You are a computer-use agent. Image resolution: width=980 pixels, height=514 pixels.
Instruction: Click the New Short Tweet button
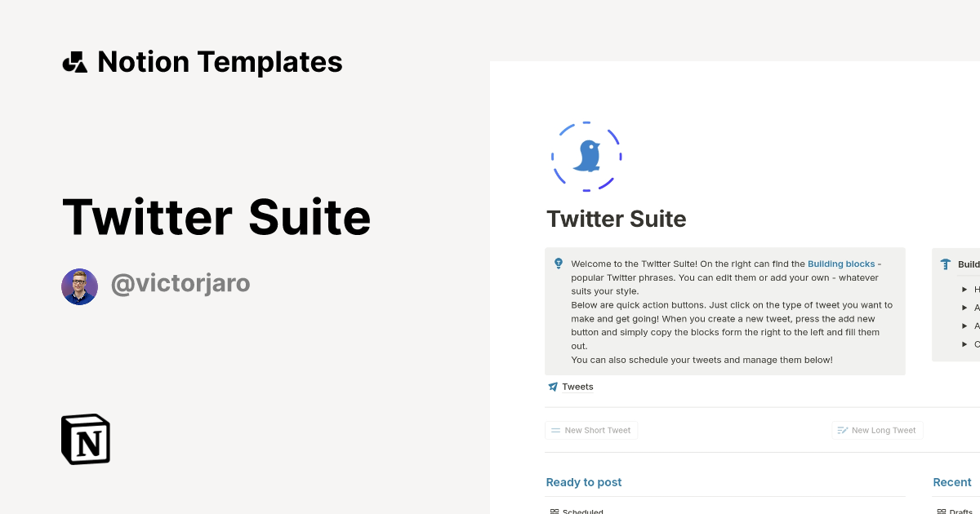coord(591,430)
